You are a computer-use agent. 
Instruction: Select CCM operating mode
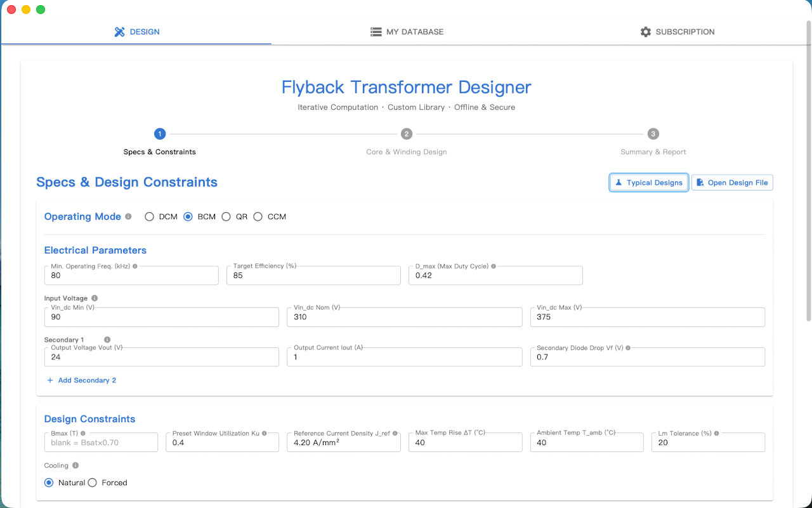[x=258, y=217]
